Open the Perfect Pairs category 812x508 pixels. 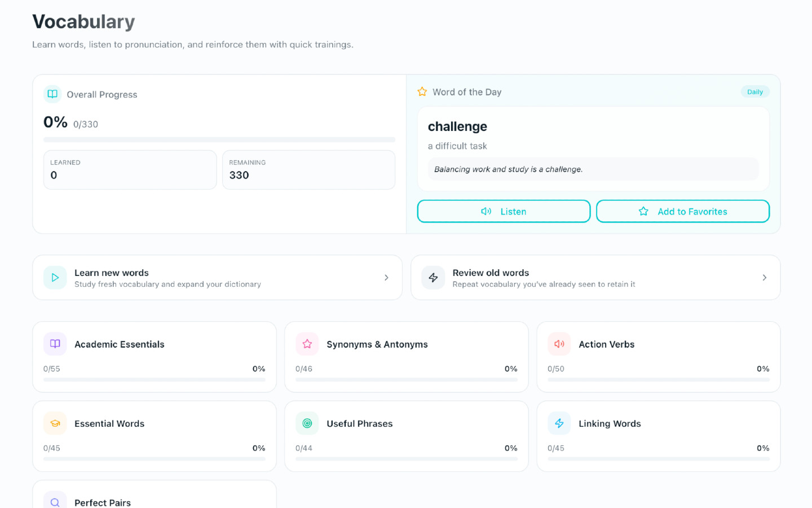click(155, 494)
